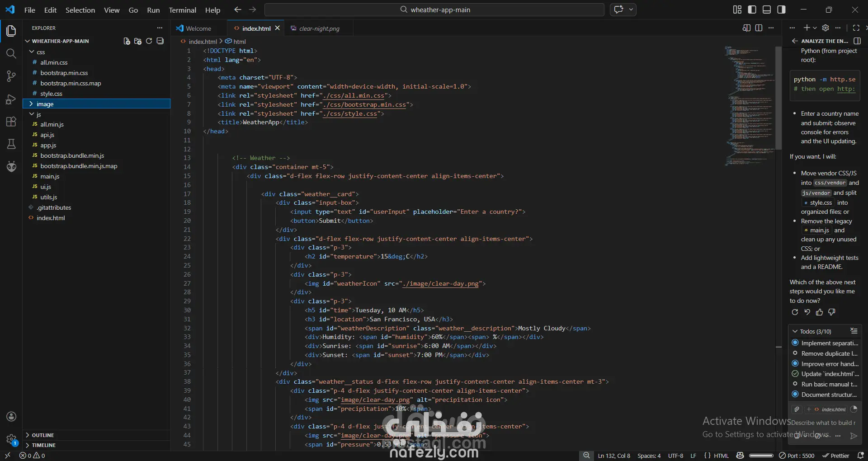The width and height of the screenshot is (868, 461).
Task: Mark the chat response as helpful
Action: (x=819, y=312)
